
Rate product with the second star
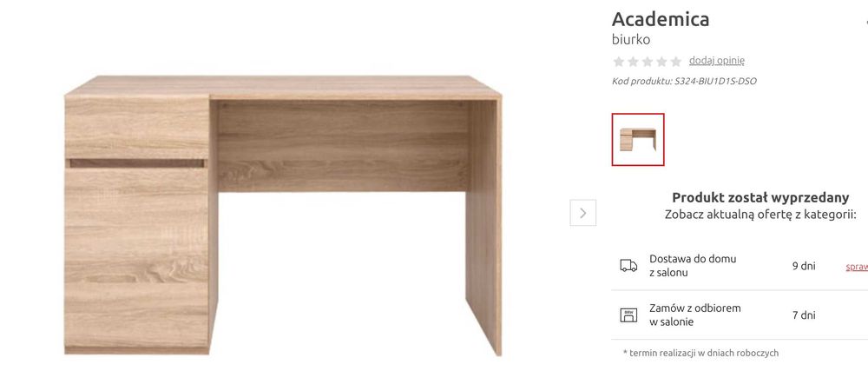[633, 62]
